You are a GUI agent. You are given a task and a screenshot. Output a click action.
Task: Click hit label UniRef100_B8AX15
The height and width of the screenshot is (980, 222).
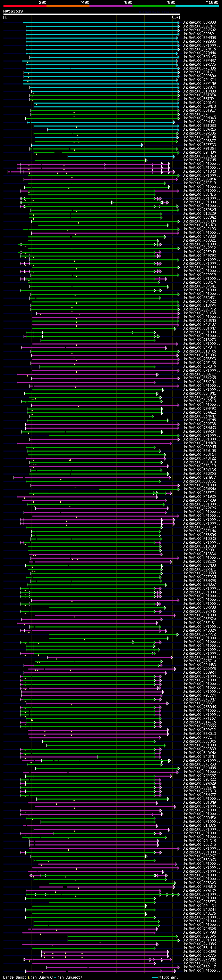199,129
